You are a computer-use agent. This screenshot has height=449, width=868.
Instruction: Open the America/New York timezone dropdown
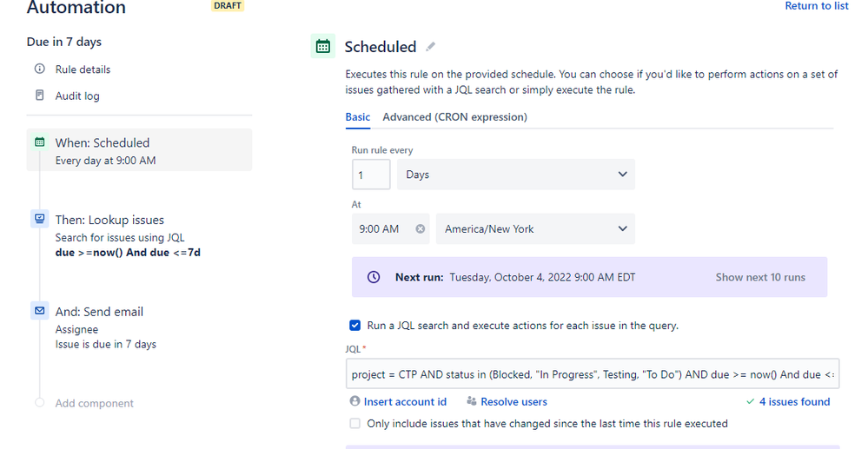535,228
